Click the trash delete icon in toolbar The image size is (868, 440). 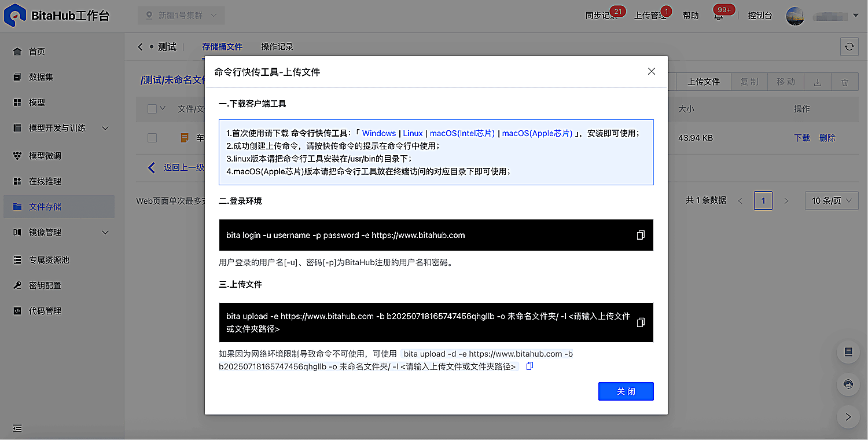845,82
